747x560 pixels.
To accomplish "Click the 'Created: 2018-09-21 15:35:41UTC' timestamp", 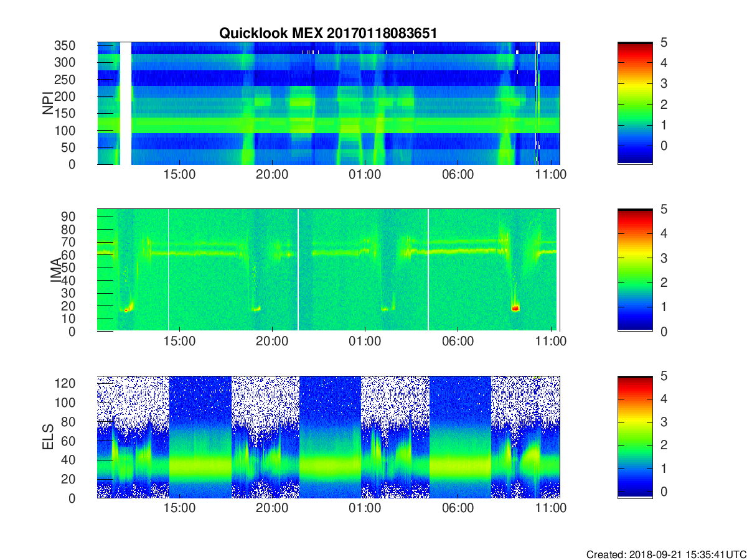I will pyautogui.click(x=666, y=554).
